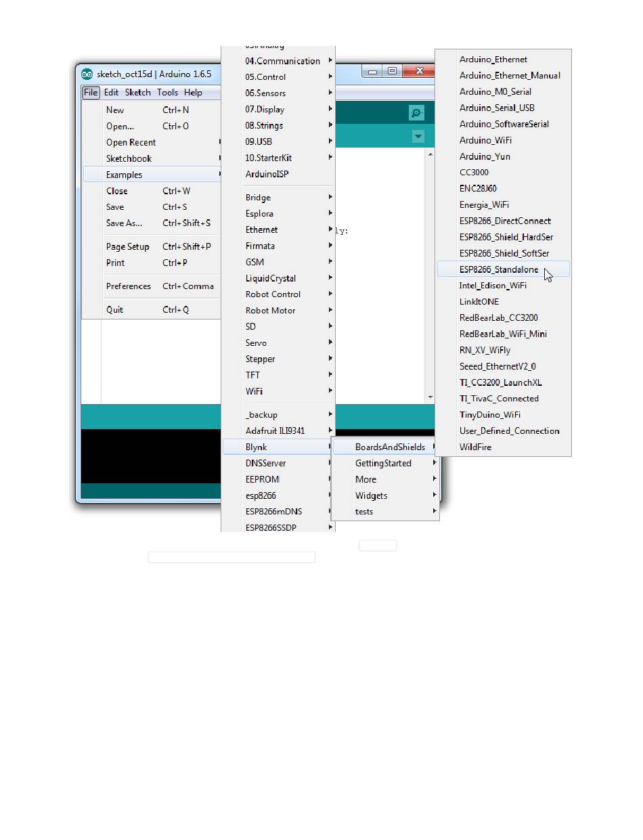Expand 09.USB examples
Screen dimensions: 643x840
pos(279,142)
